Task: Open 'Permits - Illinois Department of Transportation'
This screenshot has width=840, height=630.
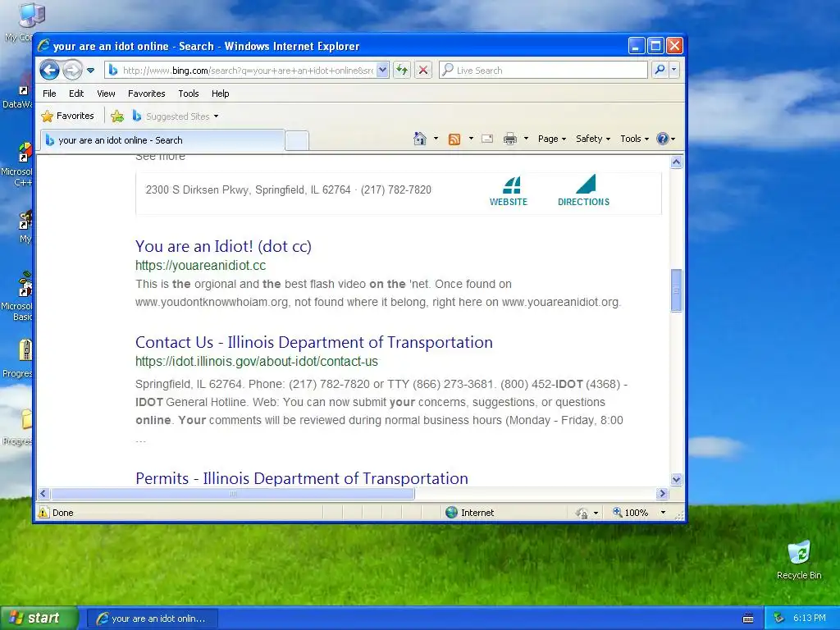Action: pos(302,478)
